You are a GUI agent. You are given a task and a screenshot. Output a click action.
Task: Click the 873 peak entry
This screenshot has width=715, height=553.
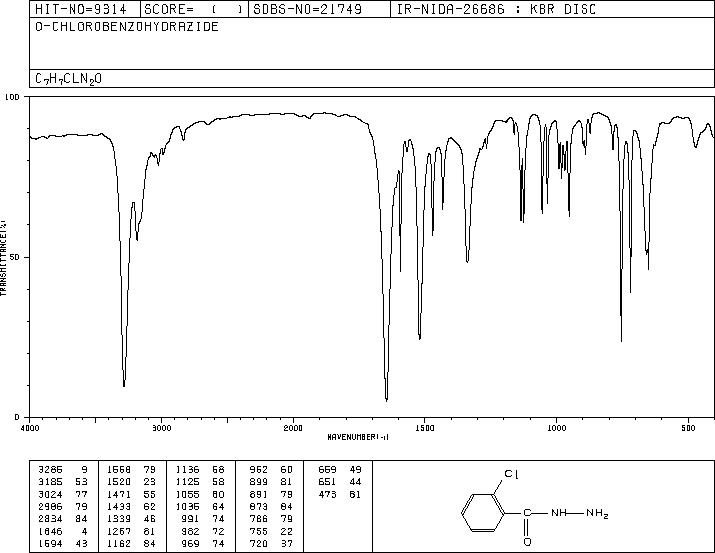259,506
